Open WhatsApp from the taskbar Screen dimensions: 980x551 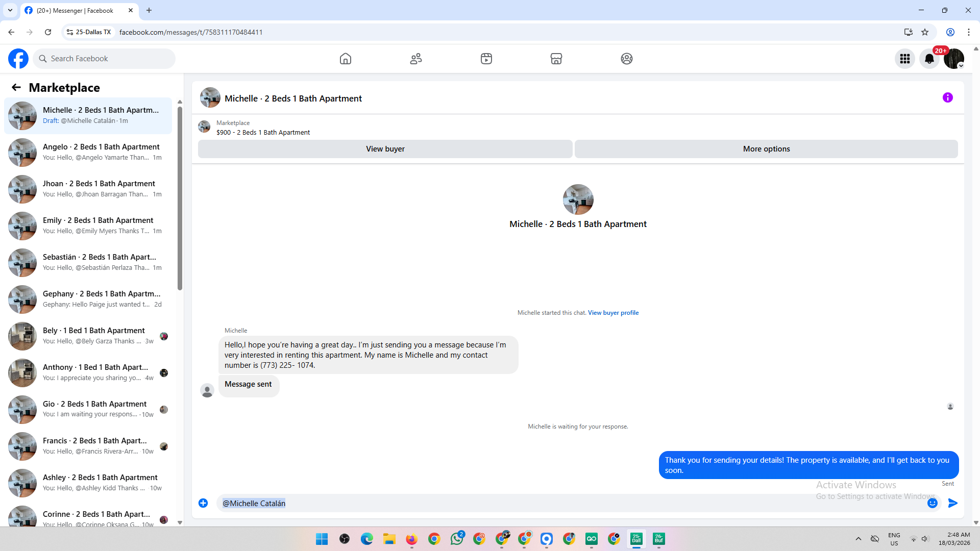tap(457, 539)
